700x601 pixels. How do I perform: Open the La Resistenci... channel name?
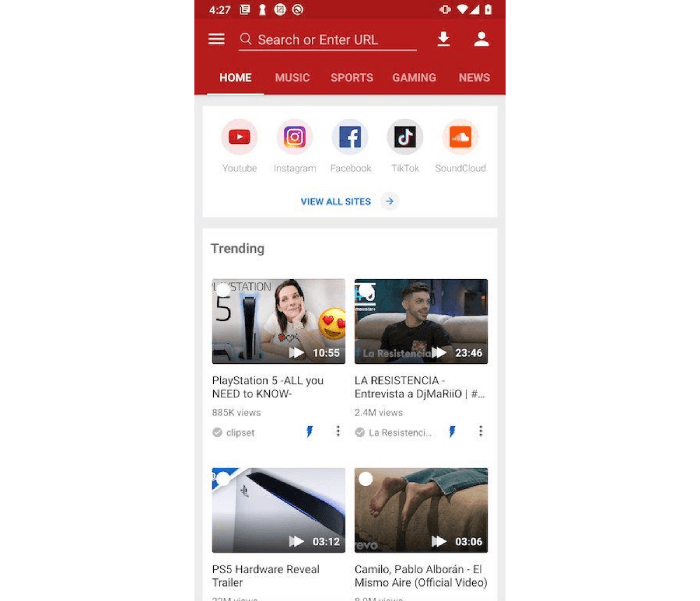400,433
